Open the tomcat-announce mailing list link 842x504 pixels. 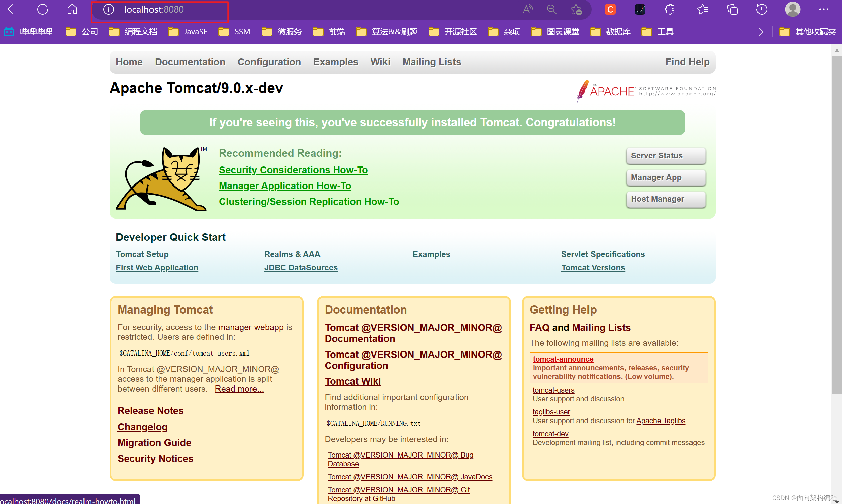563,359
